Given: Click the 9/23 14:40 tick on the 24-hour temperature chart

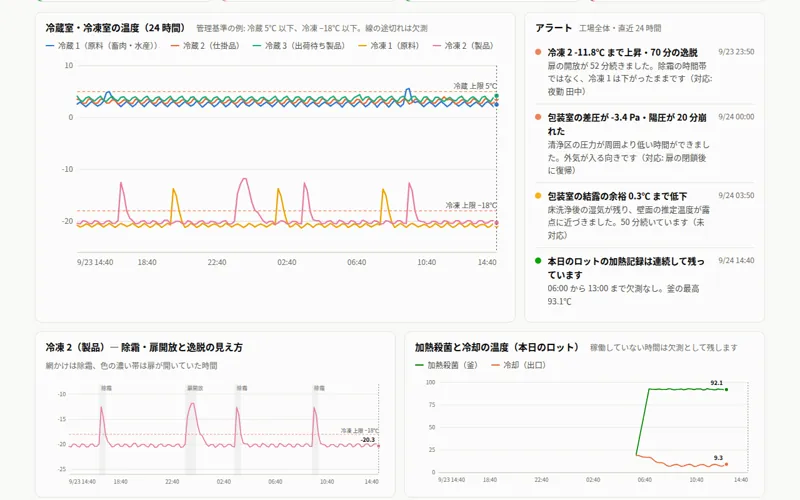Looking at the screenshot, I should click(95, 262).
